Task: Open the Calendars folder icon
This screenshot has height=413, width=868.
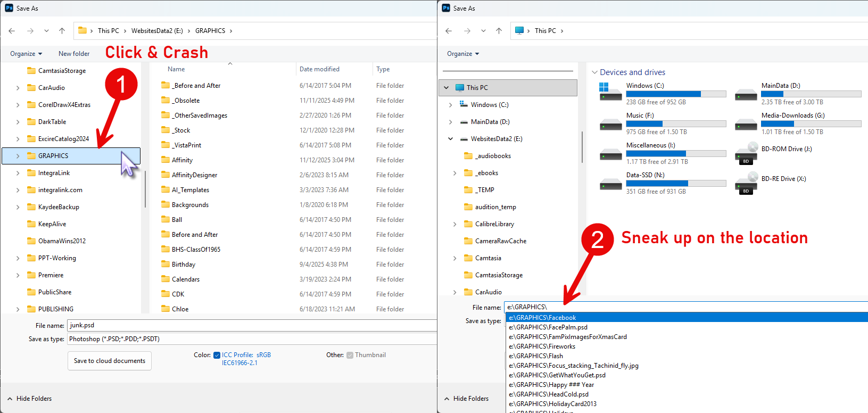Action: (x=166, y=279)
